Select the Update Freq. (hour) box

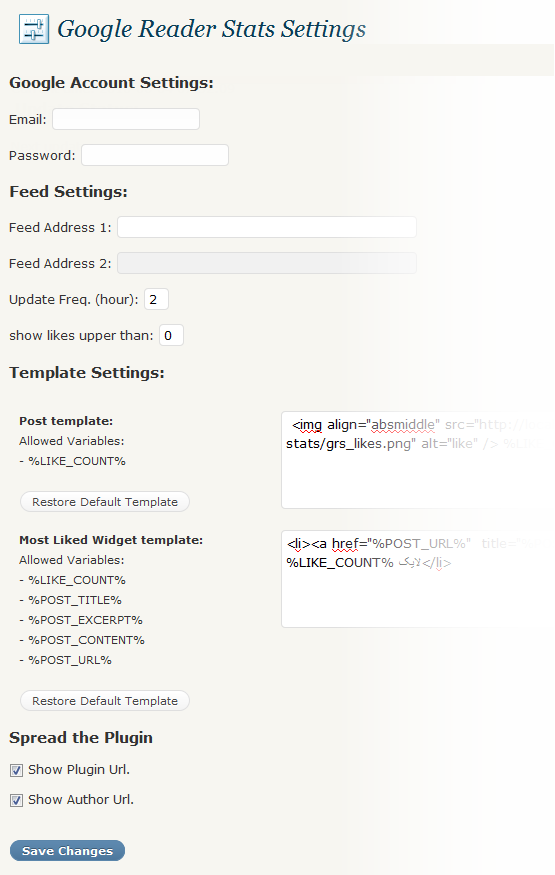pos(156,299)
